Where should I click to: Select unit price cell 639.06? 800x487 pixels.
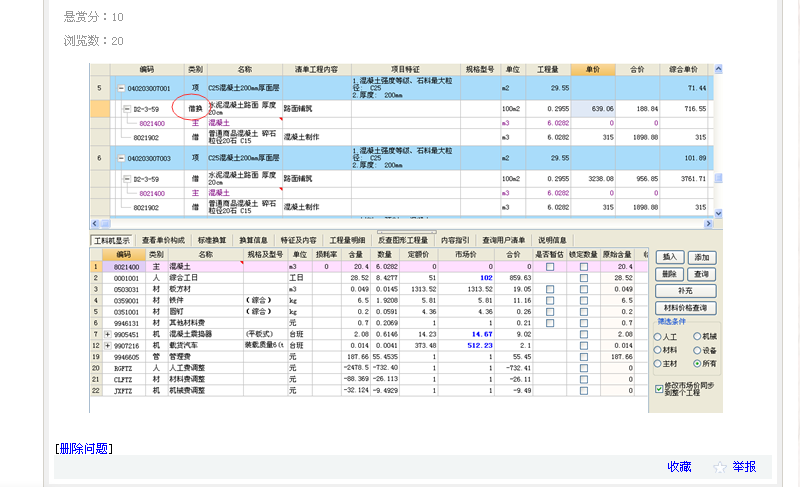click(593, 109)
